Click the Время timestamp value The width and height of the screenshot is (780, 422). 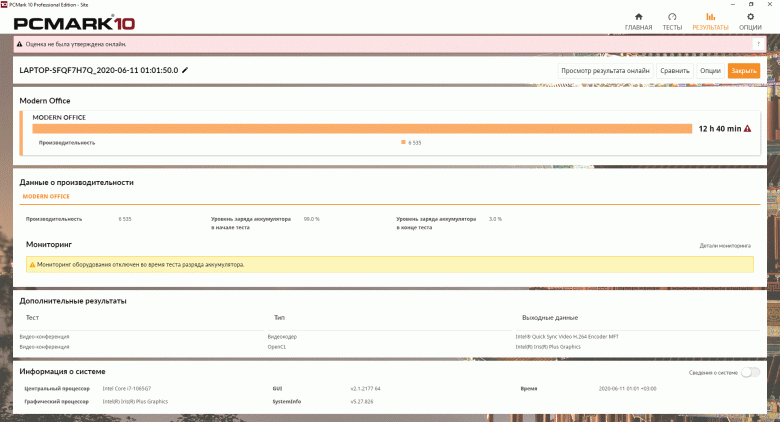(x=627, y=389)
